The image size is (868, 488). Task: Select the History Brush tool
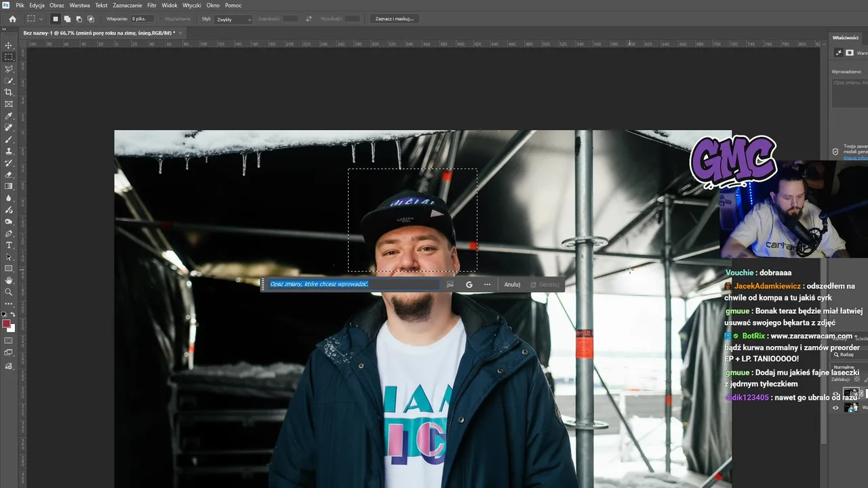pyautogui.click(x=9, y=163)
